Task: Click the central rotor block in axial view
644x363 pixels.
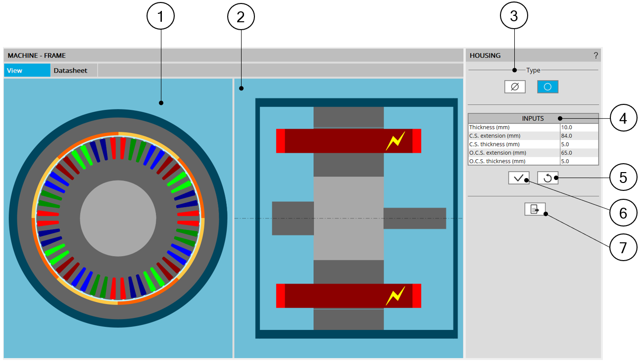Action: coord(348,218)
